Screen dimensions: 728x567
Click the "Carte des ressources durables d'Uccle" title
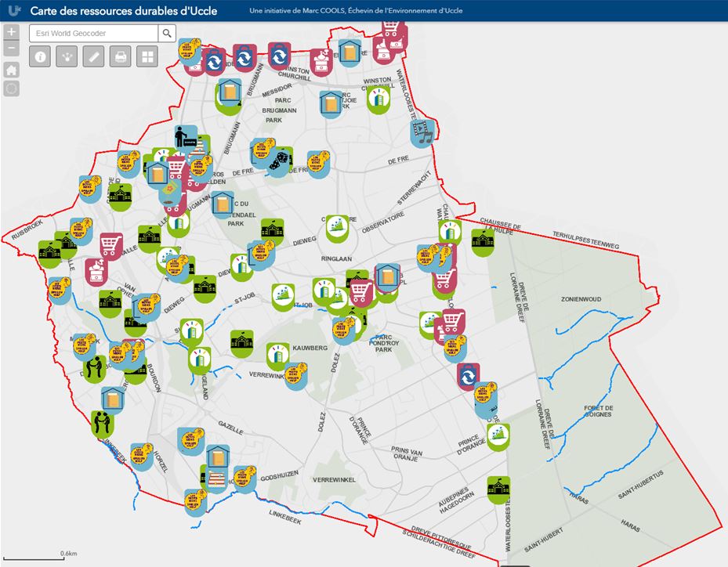click(x=123, y=11)
